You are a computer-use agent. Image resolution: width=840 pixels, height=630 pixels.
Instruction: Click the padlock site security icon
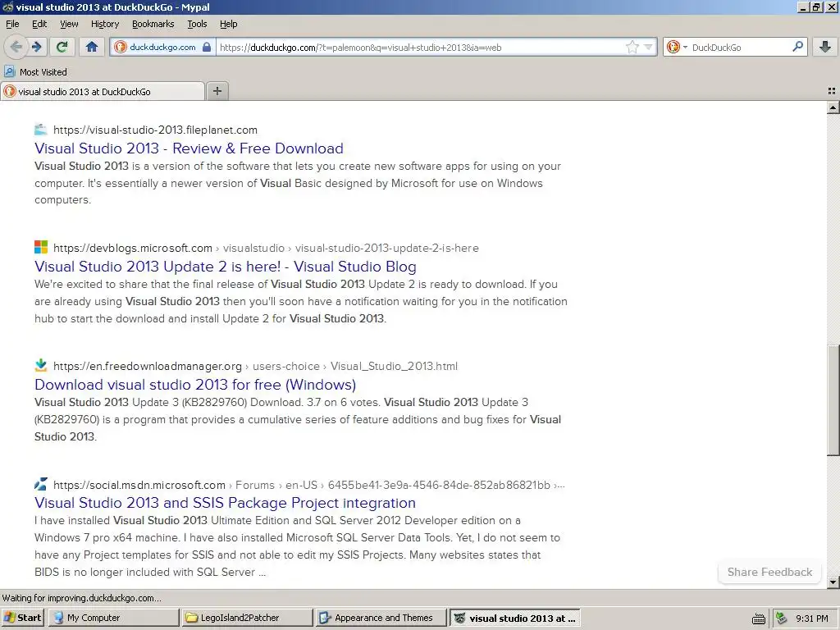pyautogui.click(x=207, y=47)
